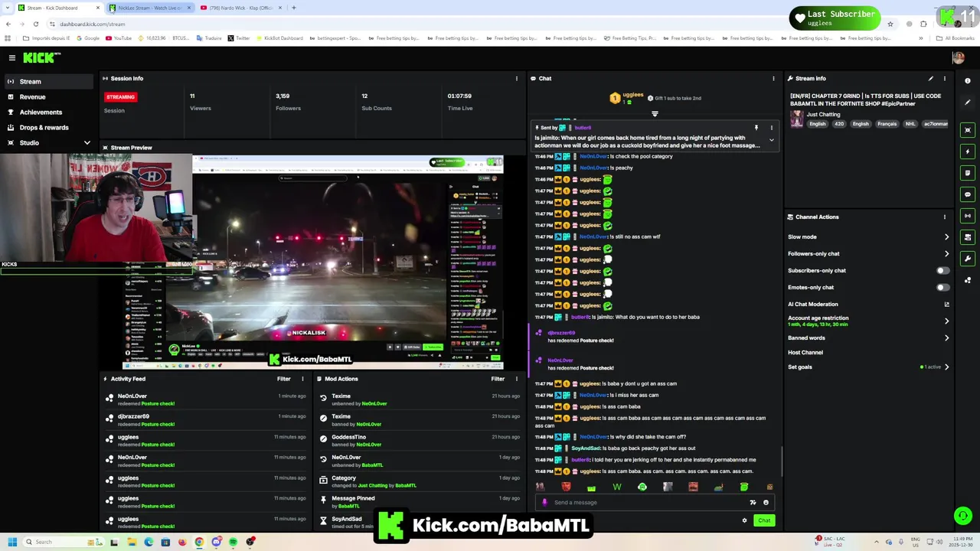This screenshot has height=551, width=980.
Task: Click the notes page sidebar icon
Action: pyautogui.click(x=968, y=173)
